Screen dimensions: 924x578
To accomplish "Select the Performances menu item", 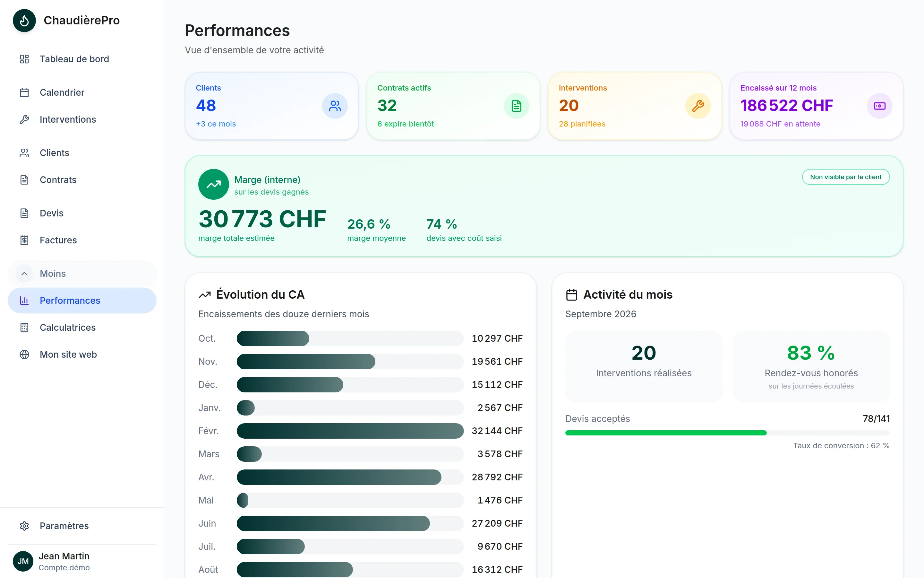I will pos(82,301).
